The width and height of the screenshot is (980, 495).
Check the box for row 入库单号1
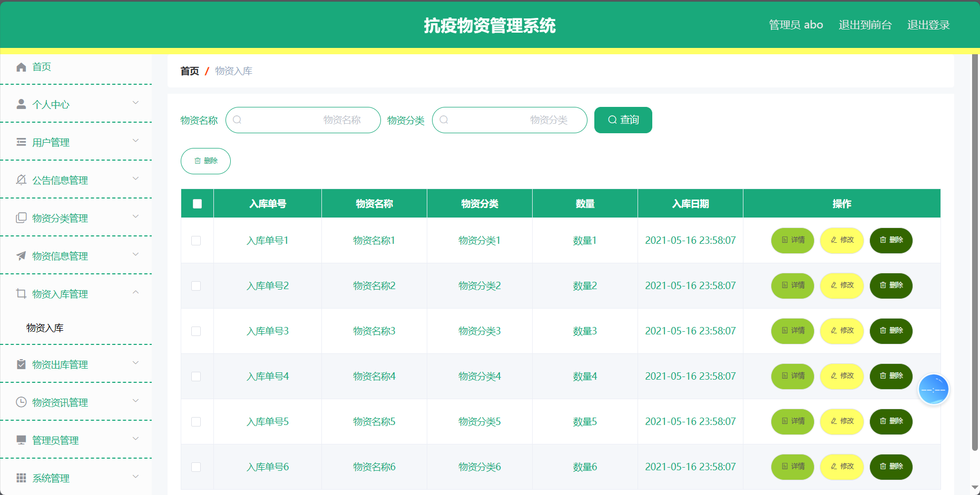pyautogui.click(x=196, y=241)
